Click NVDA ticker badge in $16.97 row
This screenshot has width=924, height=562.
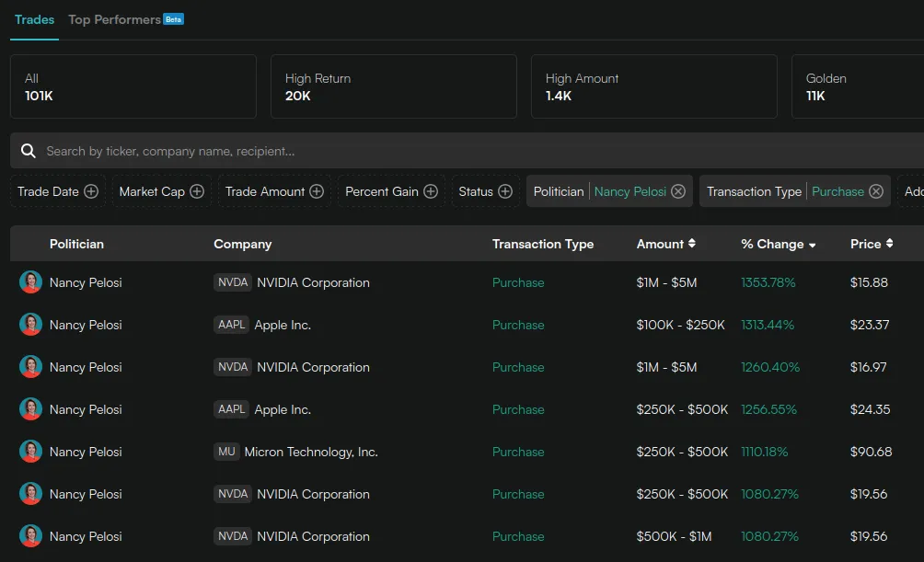[232, 367]
